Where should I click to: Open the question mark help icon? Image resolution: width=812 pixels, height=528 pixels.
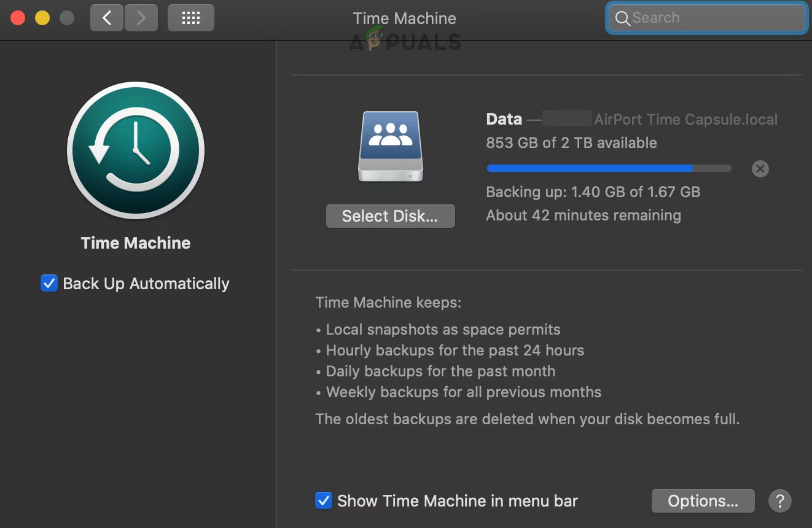tap(780, 501)
